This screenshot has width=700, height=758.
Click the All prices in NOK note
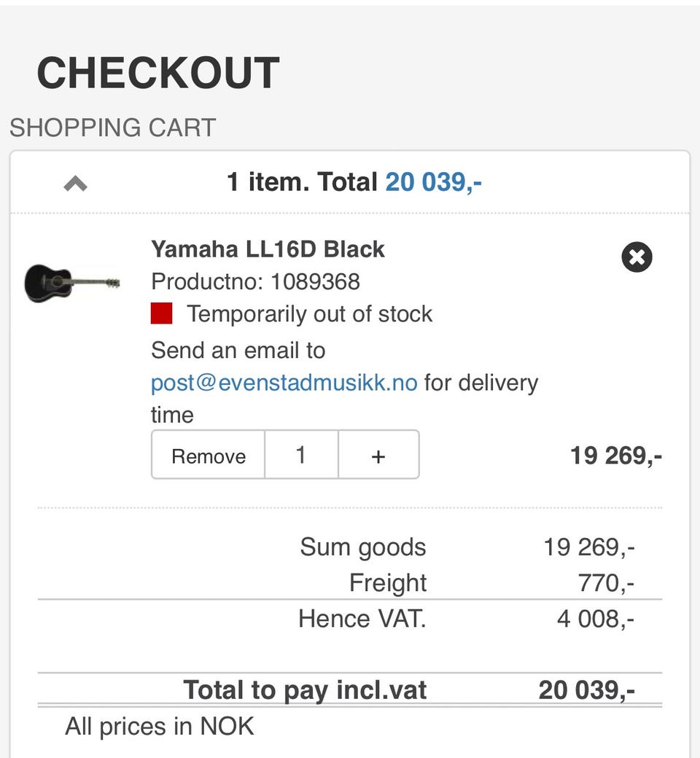pos(160,726)
